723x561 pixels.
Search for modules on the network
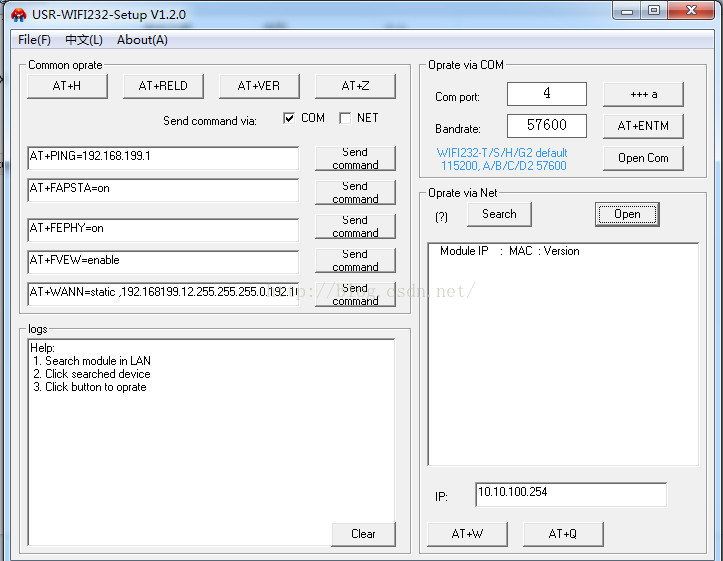(499, 214)
